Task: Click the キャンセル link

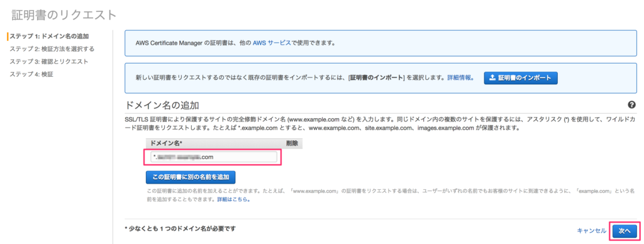Action: (591, 230)
